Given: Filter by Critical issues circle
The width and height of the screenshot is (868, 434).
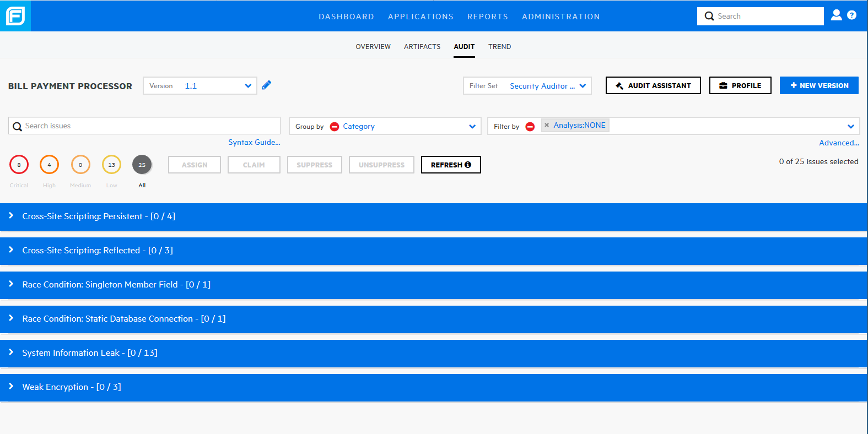Looking at the screenshot, I should [x=19, y=165].
